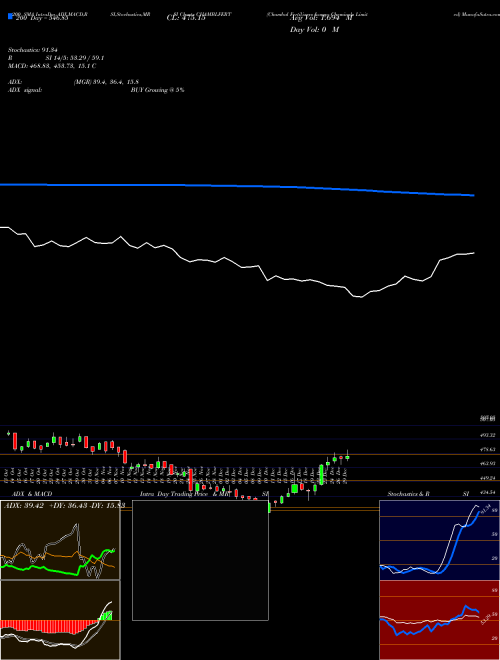Click the 493.32 price axis label
The image size is (500, 660).
488,435
